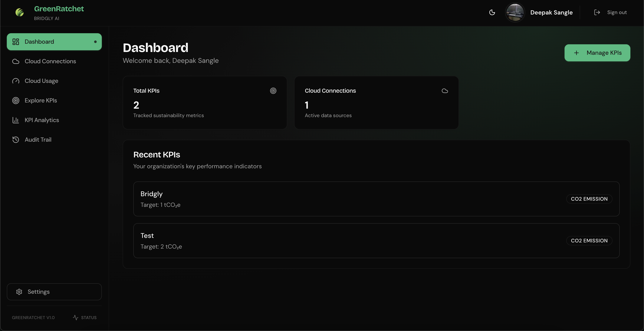This screenshot has height=331, width=644.
Task: Select the Dashboard sidebar item
Action: [x=54, y=42]
